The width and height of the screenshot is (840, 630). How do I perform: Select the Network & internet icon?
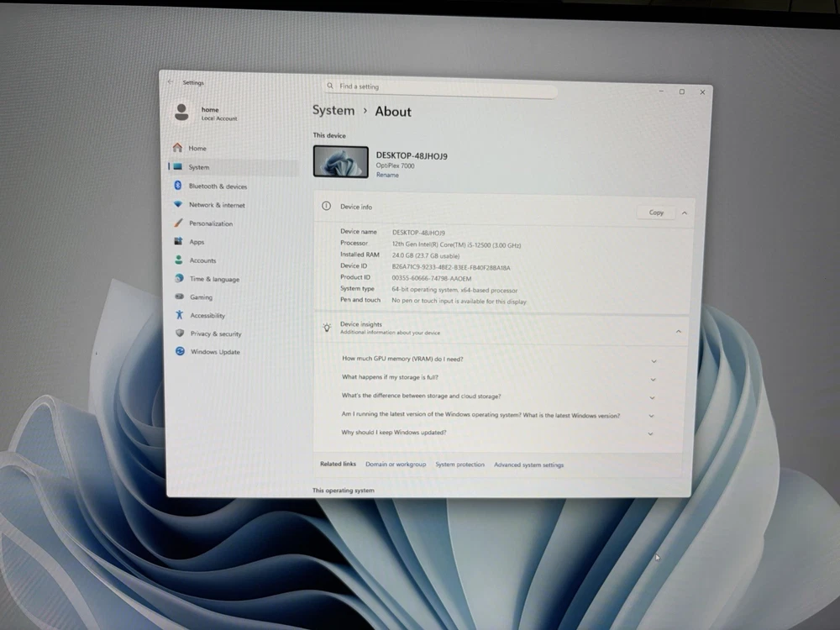(178, 205)
